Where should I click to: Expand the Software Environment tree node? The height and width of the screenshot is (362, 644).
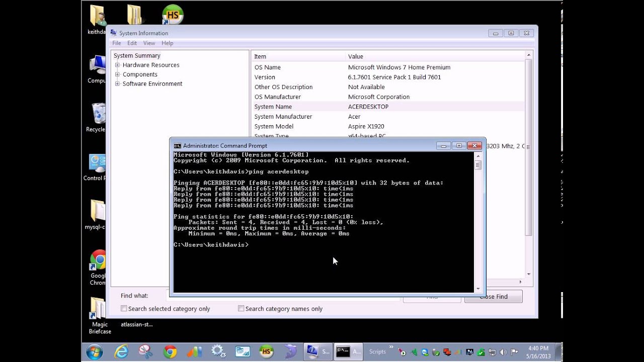117,84
